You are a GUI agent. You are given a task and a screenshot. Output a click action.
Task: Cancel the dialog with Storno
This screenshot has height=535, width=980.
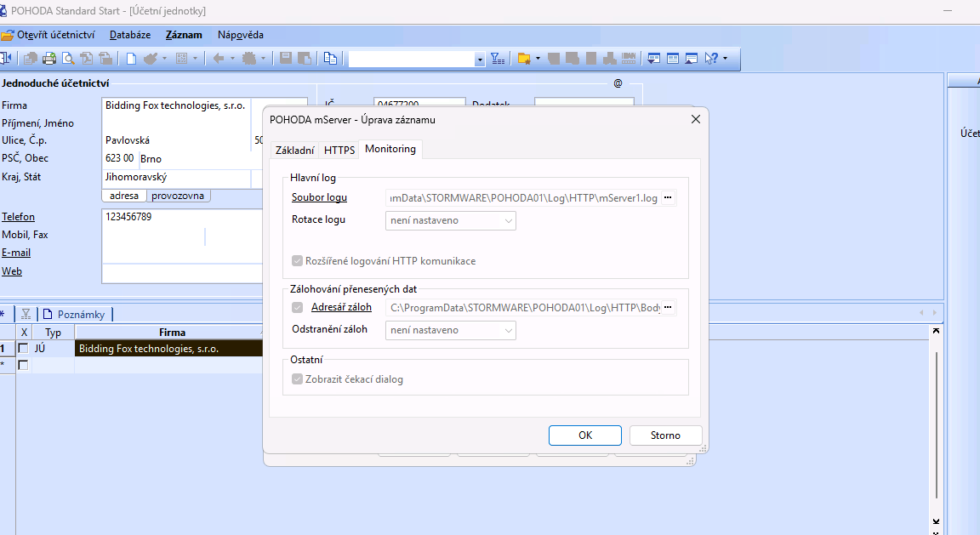point(665,435)
